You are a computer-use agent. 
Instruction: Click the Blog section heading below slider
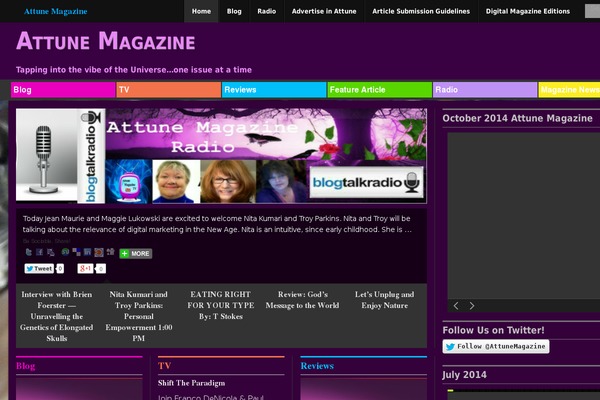(26, 366)
